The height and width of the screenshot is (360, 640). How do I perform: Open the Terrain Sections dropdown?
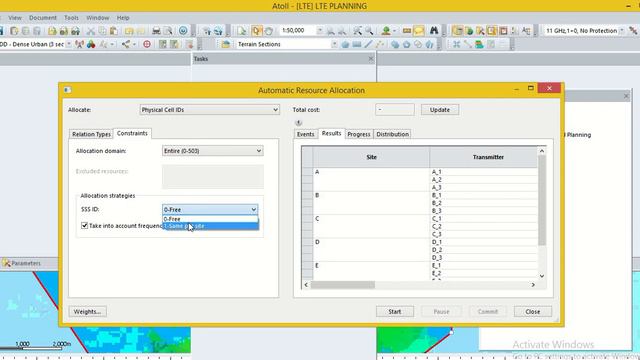(x=334, y=44)
